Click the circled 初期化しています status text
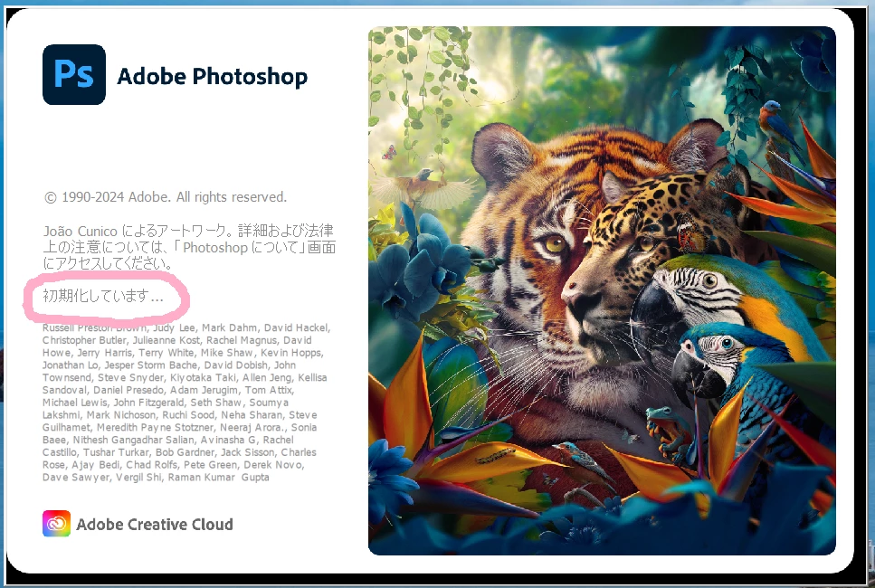875x588 pixels. (103, 296)
